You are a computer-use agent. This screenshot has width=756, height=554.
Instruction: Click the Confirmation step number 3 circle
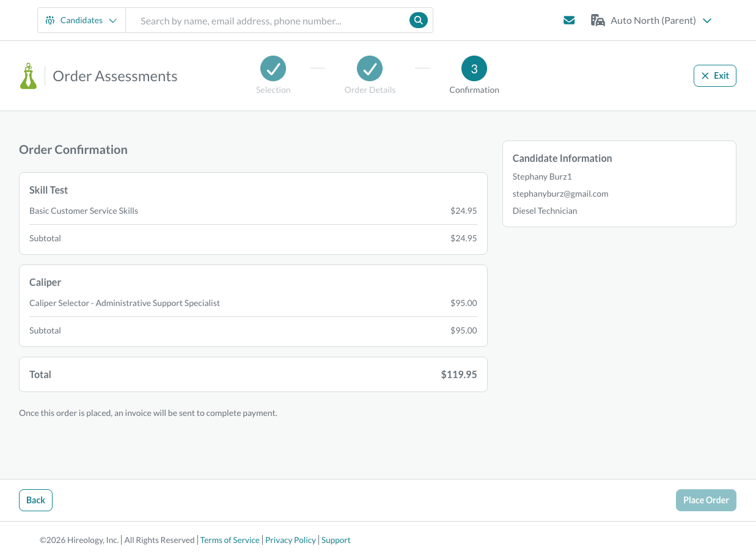pyautogui.click(x=474, y=68)
